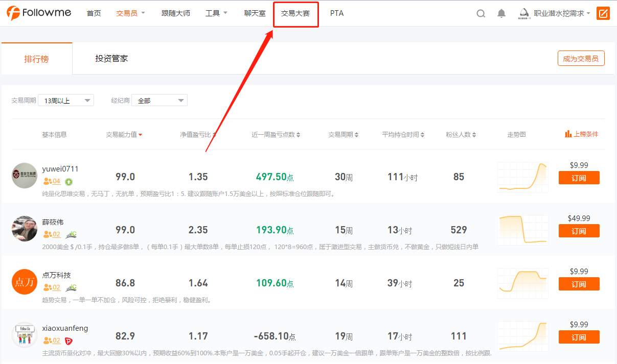Sort by 近一周盈亏点数 column

(x=276, y=135)
